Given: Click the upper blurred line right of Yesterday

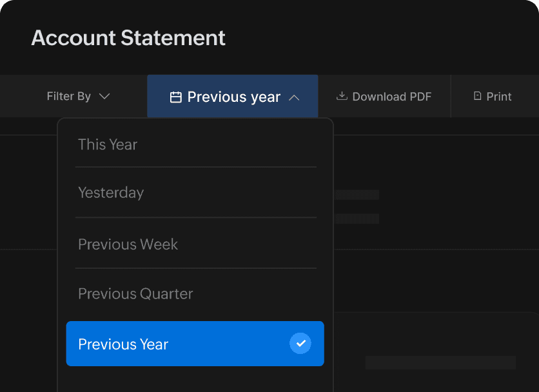Looking at the screenshot, I should coord(357,195).
